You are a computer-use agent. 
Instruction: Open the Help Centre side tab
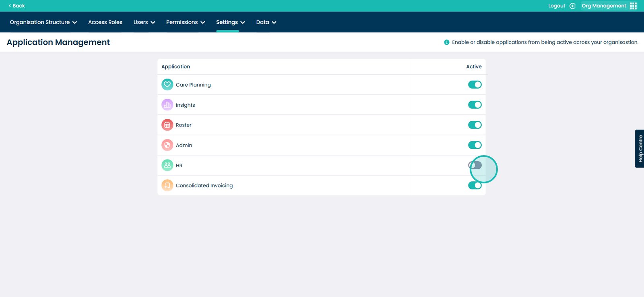640,148
